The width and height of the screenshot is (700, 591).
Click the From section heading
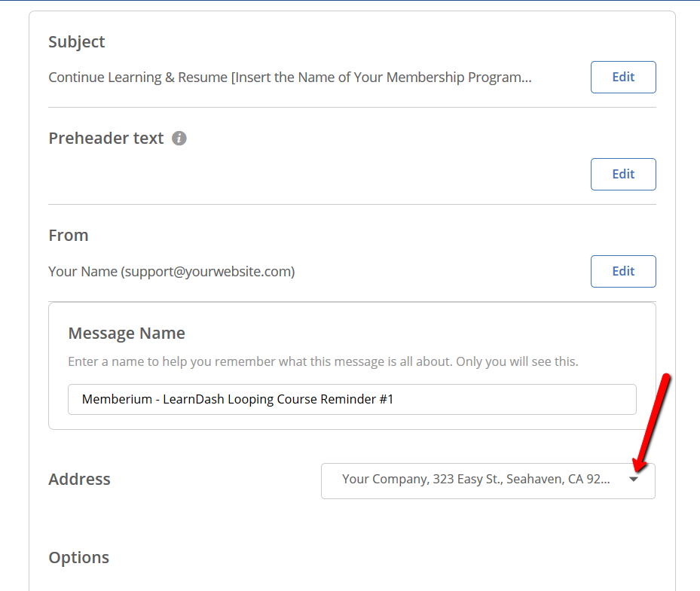tap(69, 236)
